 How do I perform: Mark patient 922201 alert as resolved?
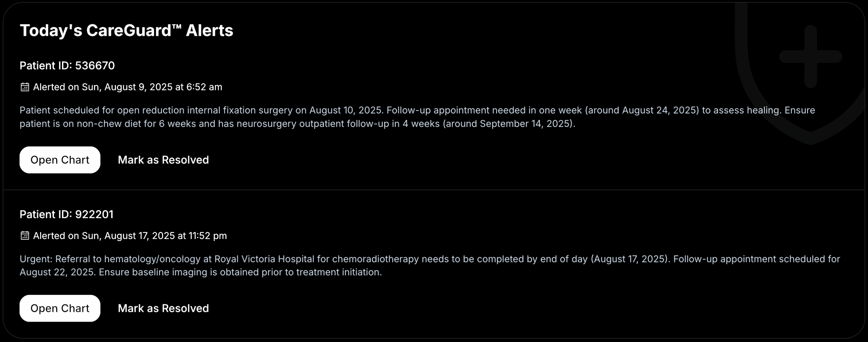click(x=163, y=308)
